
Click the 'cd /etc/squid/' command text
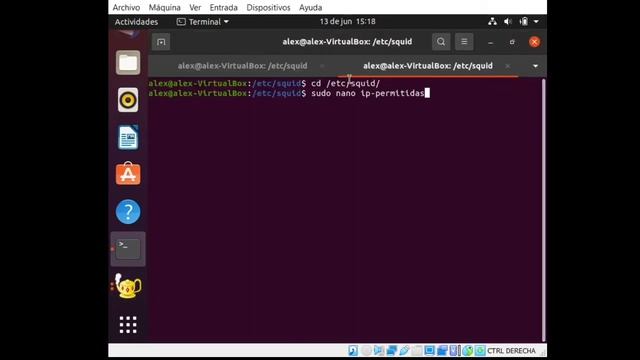click(x=345, y=83)
